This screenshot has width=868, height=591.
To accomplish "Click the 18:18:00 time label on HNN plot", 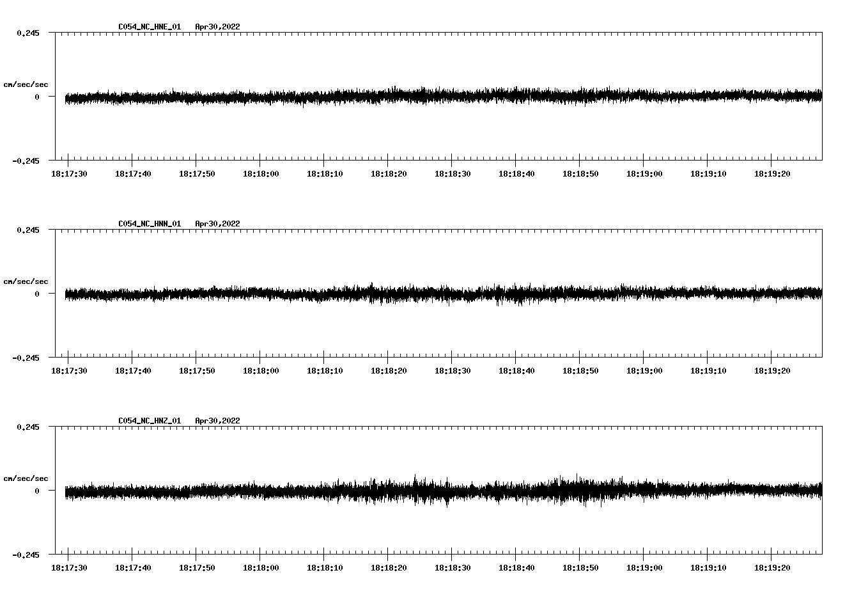I will [261, 370].
